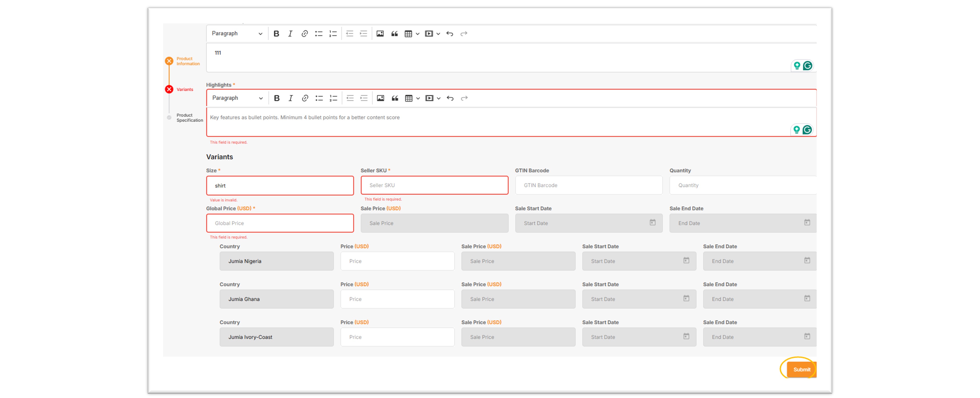Focus the Global Price input field
The height and width of the screenshot is (398, 980).
coord(280,223)
